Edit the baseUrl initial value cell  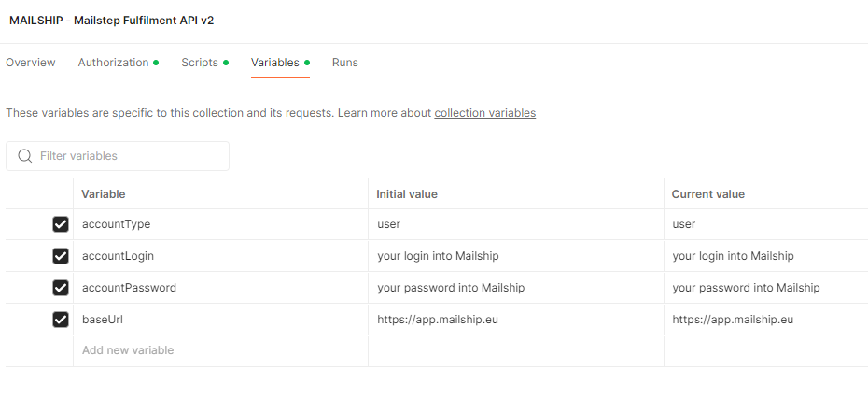[x=515, y=320]
